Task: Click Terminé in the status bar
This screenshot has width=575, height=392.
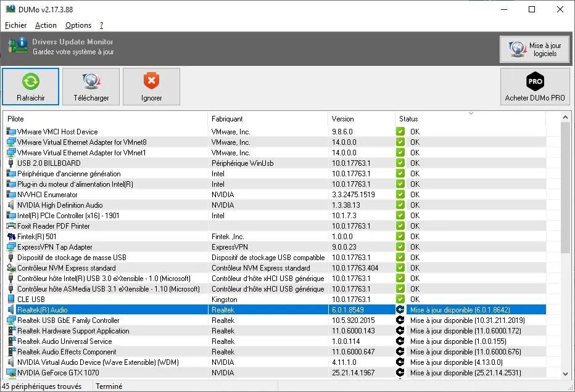Action: (109, 386)
